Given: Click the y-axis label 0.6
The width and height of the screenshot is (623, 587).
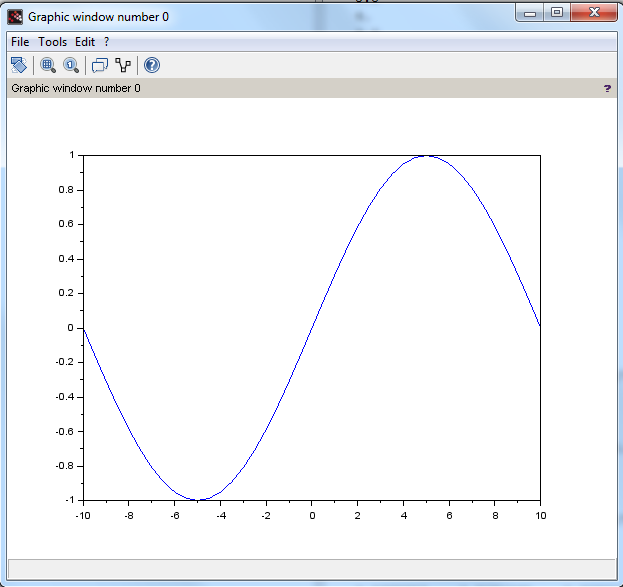Looking at the screenshot, I should [x=66, y=224].
